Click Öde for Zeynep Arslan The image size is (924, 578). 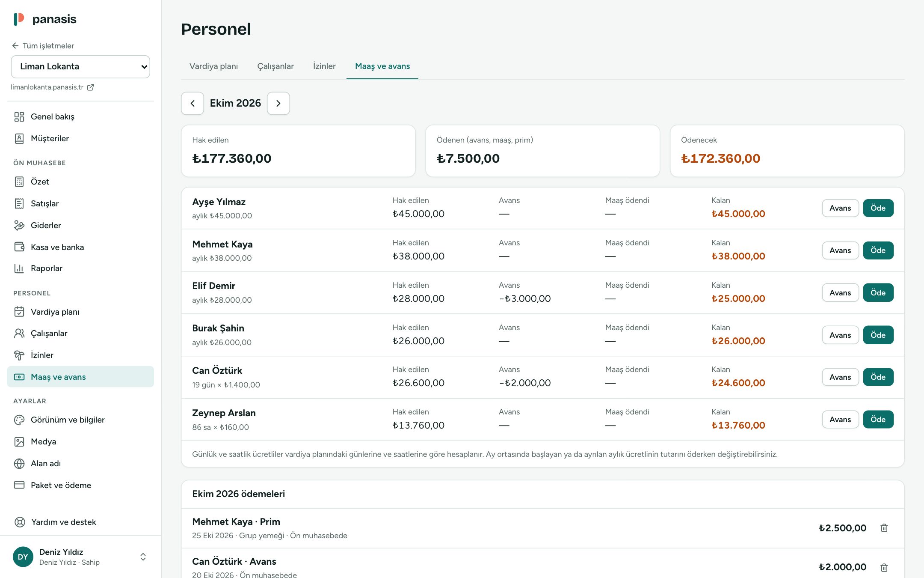click(x=878, y=420)
